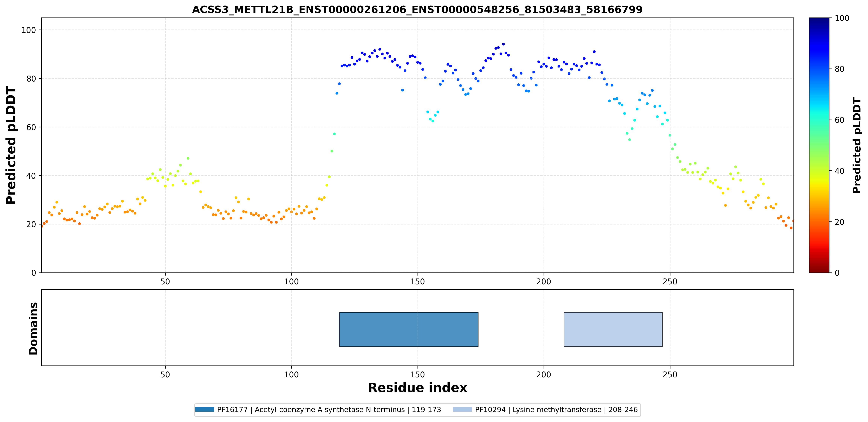Image resolution: width=868 pixels, height=422 pixels.
Task: Click the dark blue PF16177 legend swatch
Action: pyautogui.click(x=205, y=410)
